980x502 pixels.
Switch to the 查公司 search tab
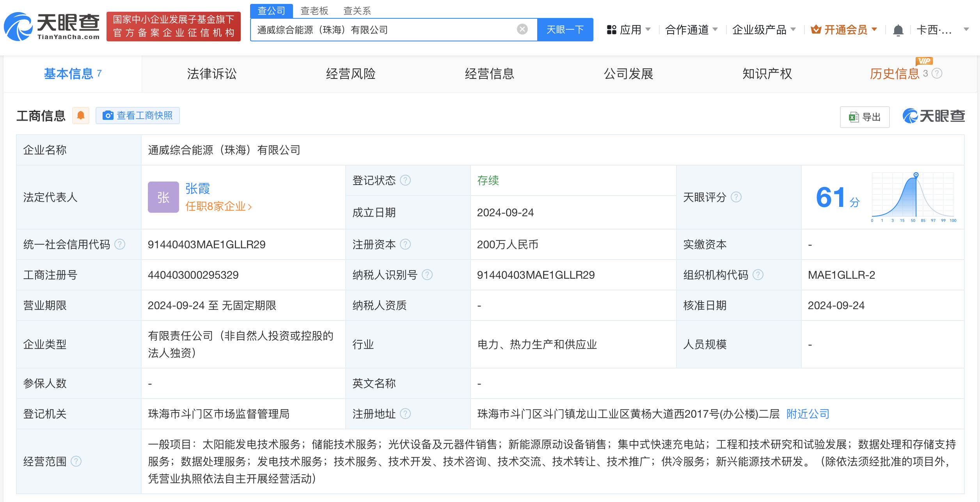pyautogui.click(x=272, y=11)
